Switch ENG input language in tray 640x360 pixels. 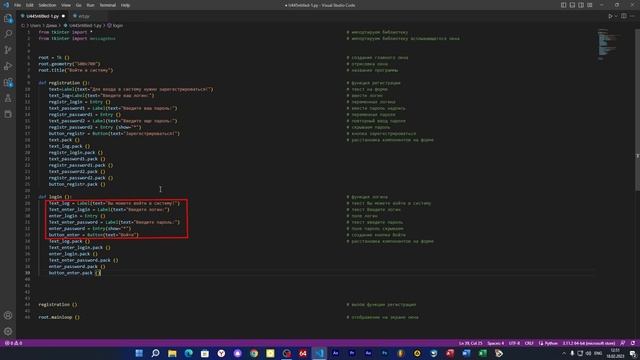coord(598,353)
